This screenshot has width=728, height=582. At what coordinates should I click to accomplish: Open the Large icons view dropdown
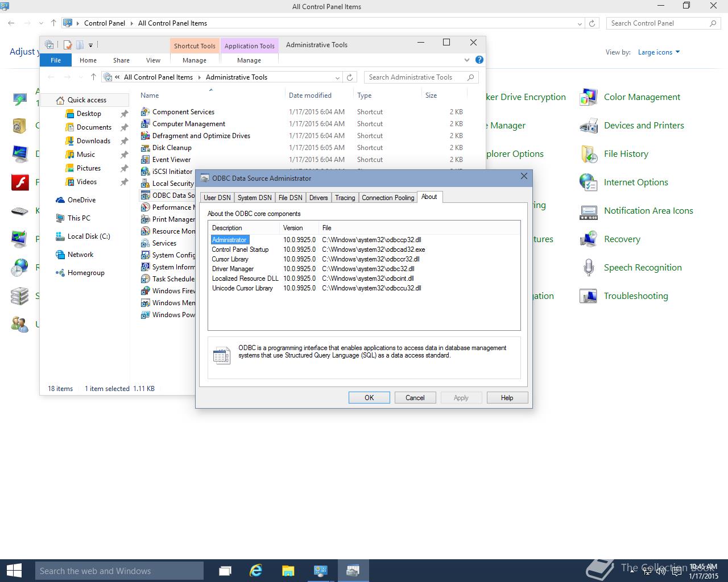click(x=659, y=52)
